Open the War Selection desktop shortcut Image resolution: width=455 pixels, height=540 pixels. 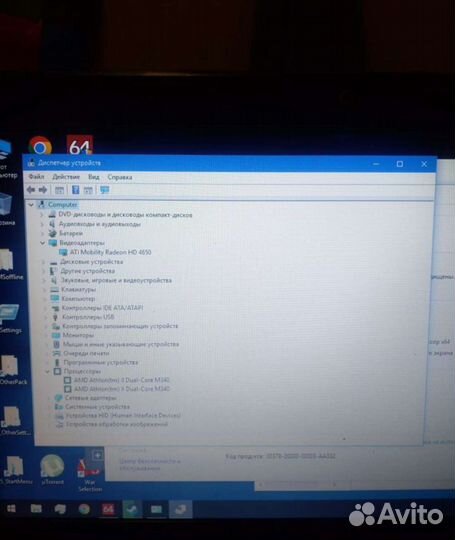coord(90,471)
